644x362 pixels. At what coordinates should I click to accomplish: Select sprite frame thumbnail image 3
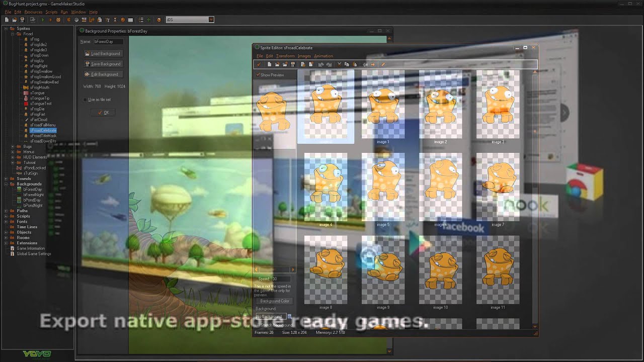coord(498,106)
